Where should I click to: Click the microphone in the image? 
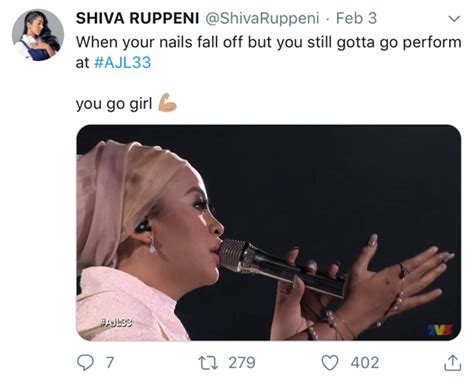[x=281, y=268]
